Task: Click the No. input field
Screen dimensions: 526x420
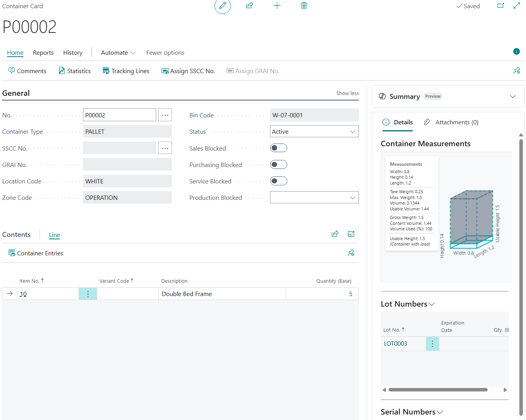Action: coord(119,115)
